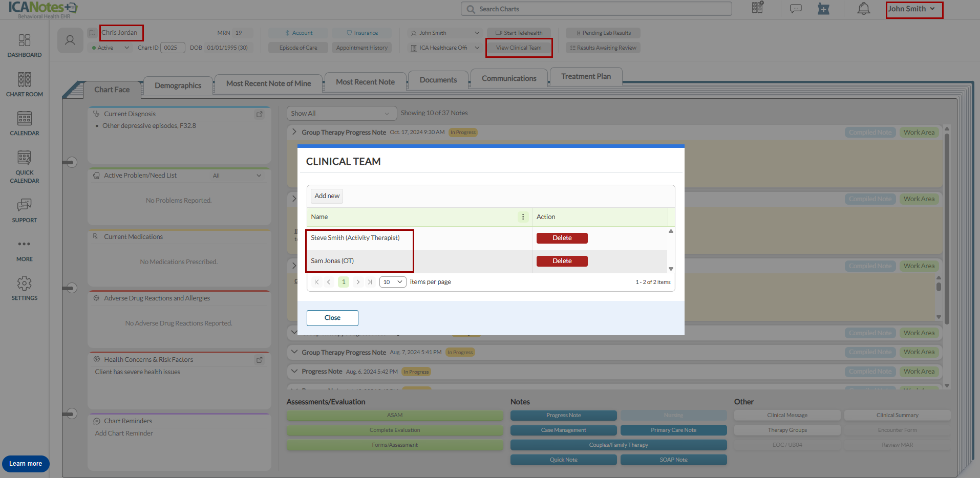The height and width of the screenshot is (478, 980).
Task: Click Add new in Clinical Team
Action: [327, 196]
